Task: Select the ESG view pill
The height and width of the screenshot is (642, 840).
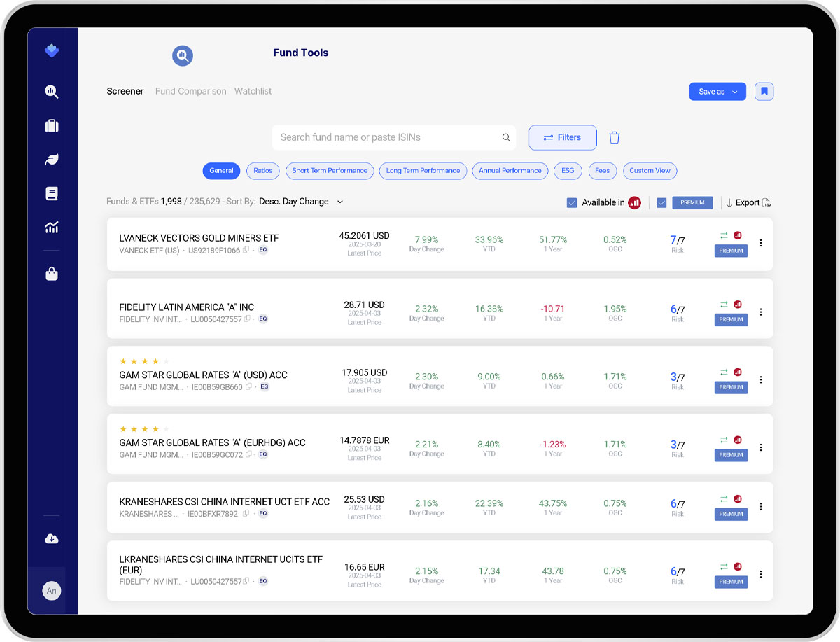Action: (x=568, y=171)
